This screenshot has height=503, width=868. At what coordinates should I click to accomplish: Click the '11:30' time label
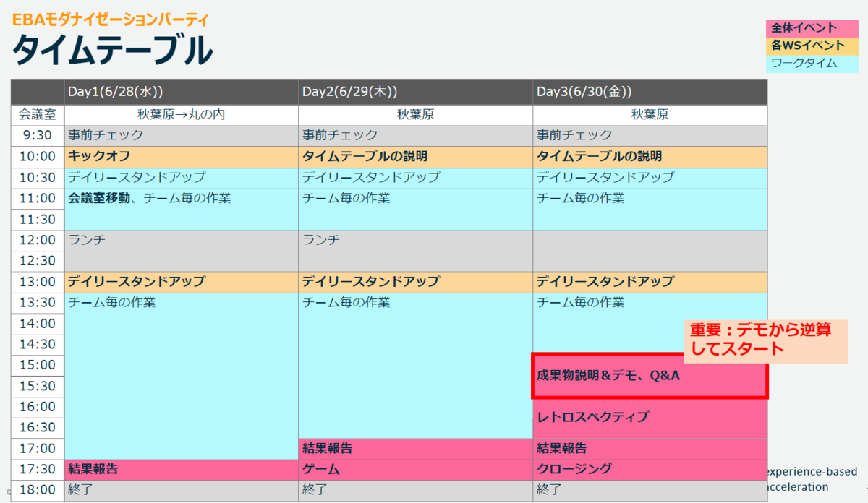(38, 220)
